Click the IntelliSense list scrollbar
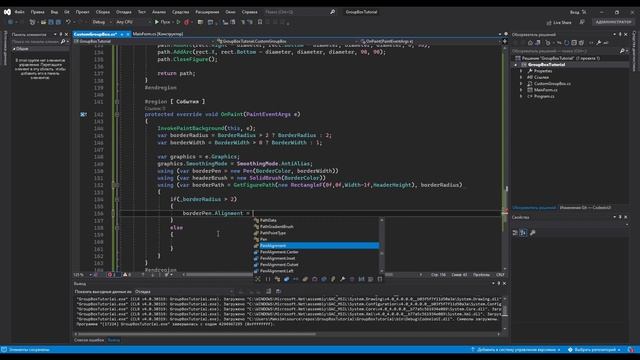 (382, 246)
